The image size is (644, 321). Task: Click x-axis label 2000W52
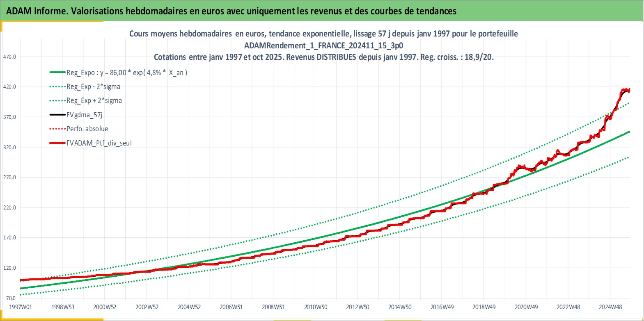(x=105, y=307)
